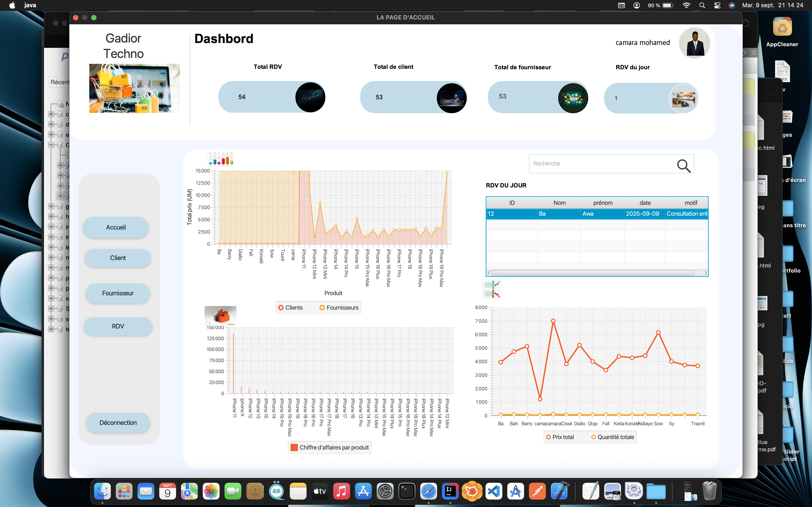Open the Client section
This screenshot has width=812, height=507.
coord(118,258)
